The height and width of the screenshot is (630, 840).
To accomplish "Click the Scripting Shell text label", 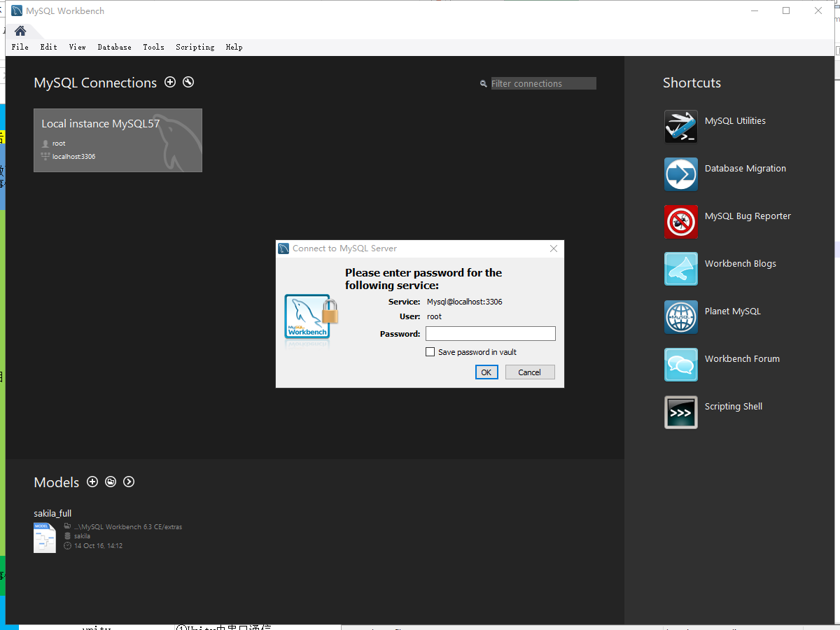I will tap(734, 407).
